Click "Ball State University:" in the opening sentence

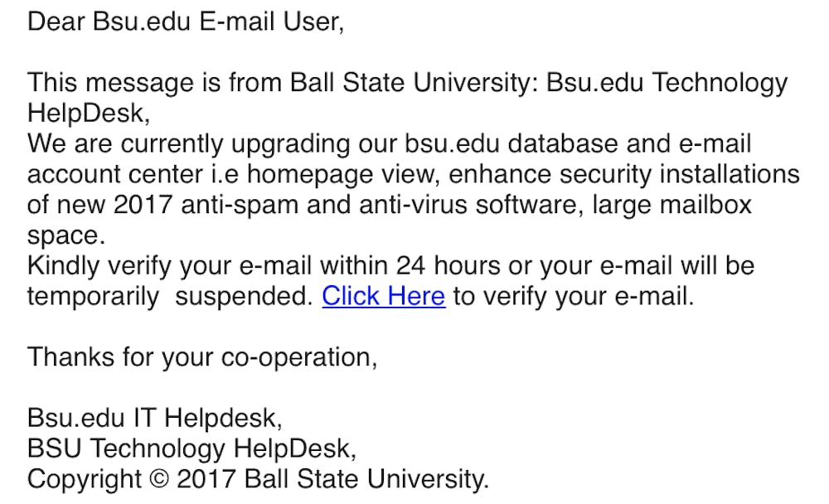pos(414,83)
